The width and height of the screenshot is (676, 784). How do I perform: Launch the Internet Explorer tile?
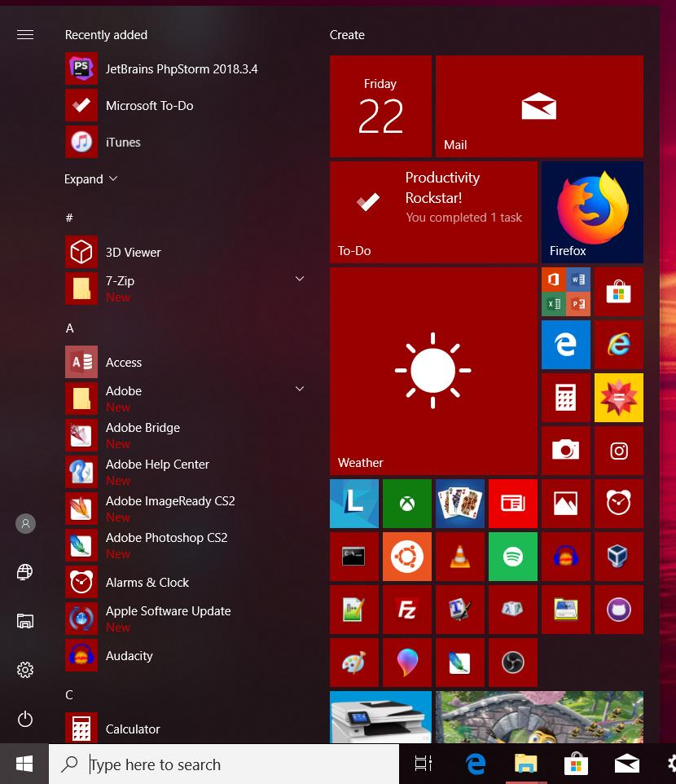tap(618, 345)
